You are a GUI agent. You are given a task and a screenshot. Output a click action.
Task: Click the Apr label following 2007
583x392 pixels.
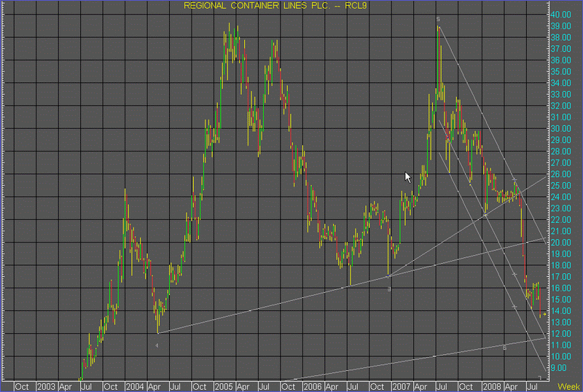coord(420,387)
